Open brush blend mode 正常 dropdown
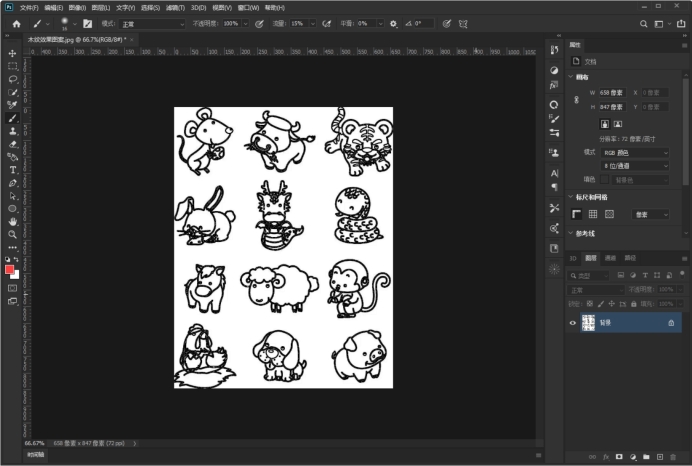The height and width of the screenshot is (466, 692). coord(152,24)
